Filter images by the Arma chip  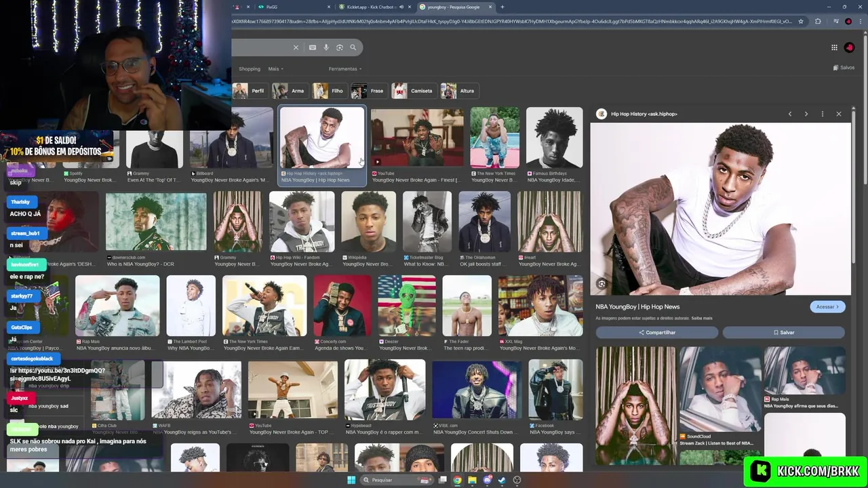[x=290, y=91]
